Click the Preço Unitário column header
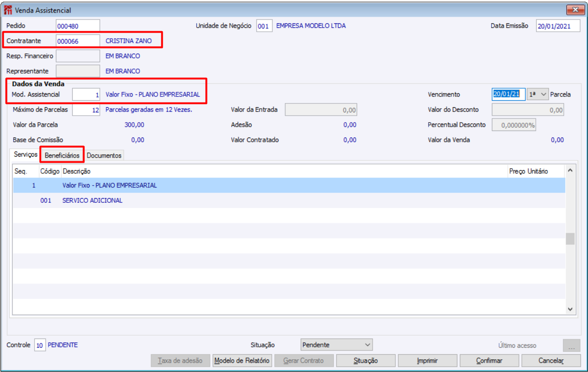 click(x=536, y=171)
